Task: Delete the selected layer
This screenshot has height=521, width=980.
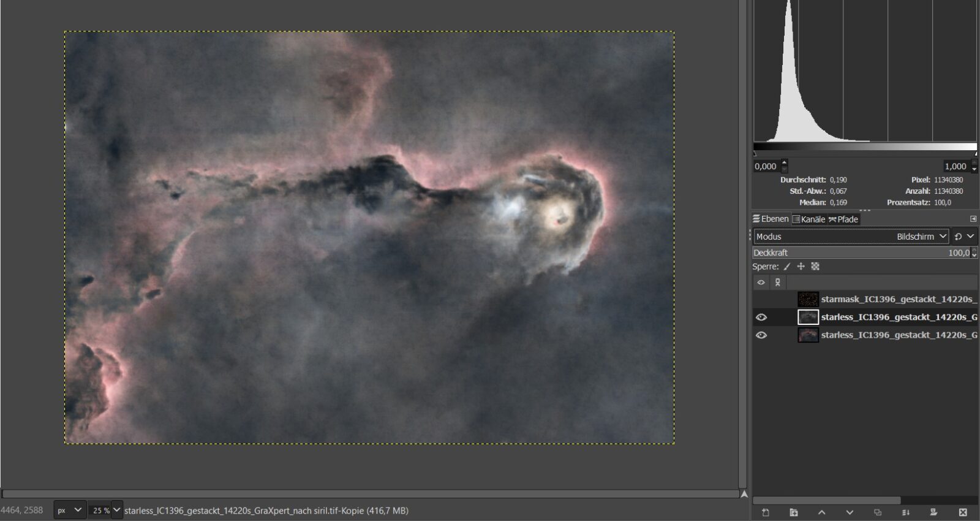Action: point(963,512)
